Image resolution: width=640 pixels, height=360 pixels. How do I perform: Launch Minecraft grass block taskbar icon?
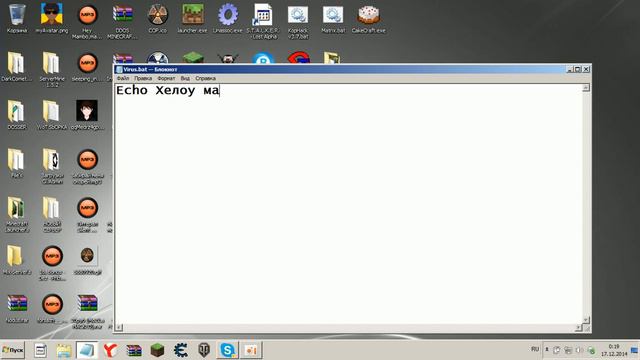coord(157,350)
